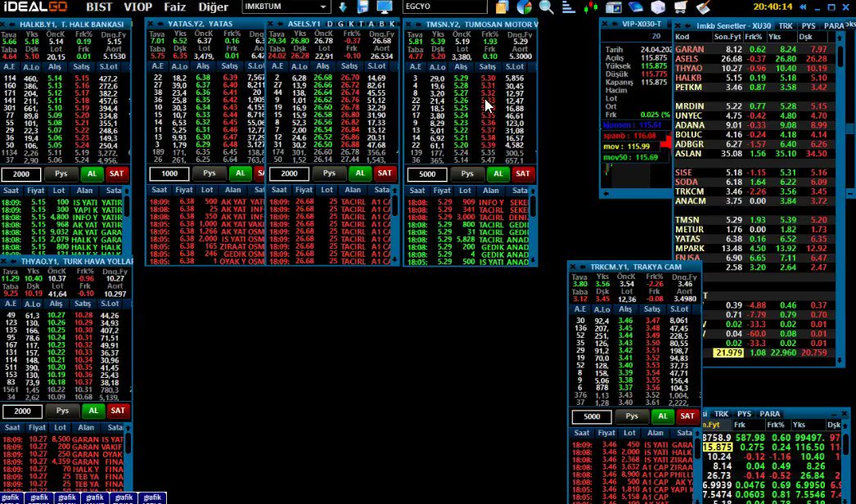
Task: Click the T letter button in ASELS.Y1 title
Action: click(x=361, y=24)
